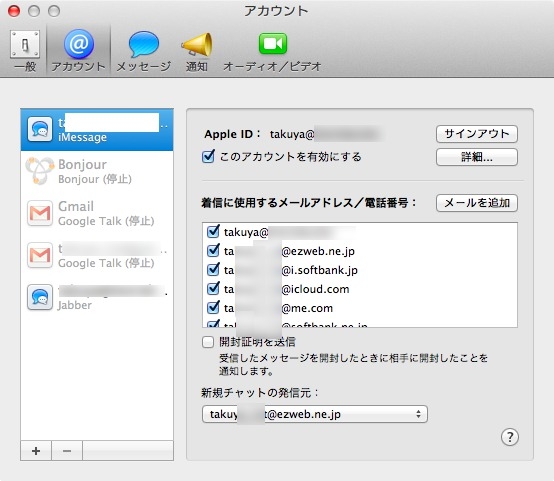Click the Bonjour account icon
This screenshot has width=554, height=481.
pos(40,171)
